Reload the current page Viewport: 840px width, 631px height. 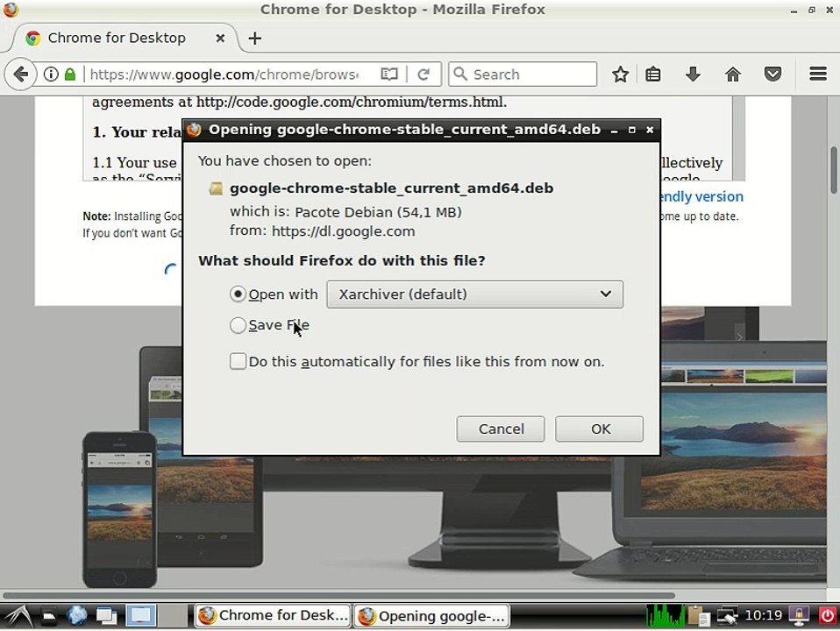[424, 74]
